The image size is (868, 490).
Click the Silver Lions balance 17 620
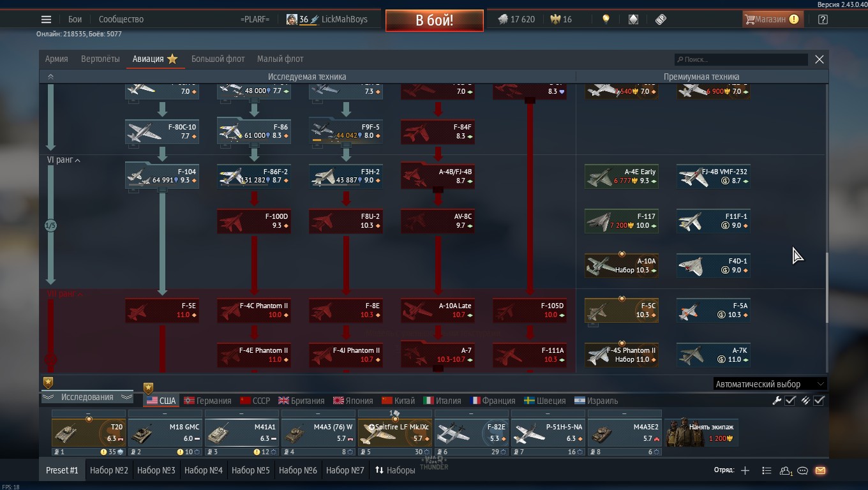[516, 19]
